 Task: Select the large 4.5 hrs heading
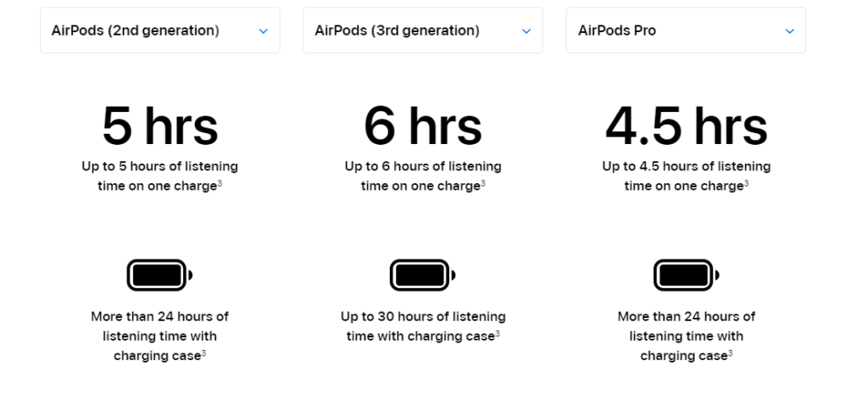point(687,126)
